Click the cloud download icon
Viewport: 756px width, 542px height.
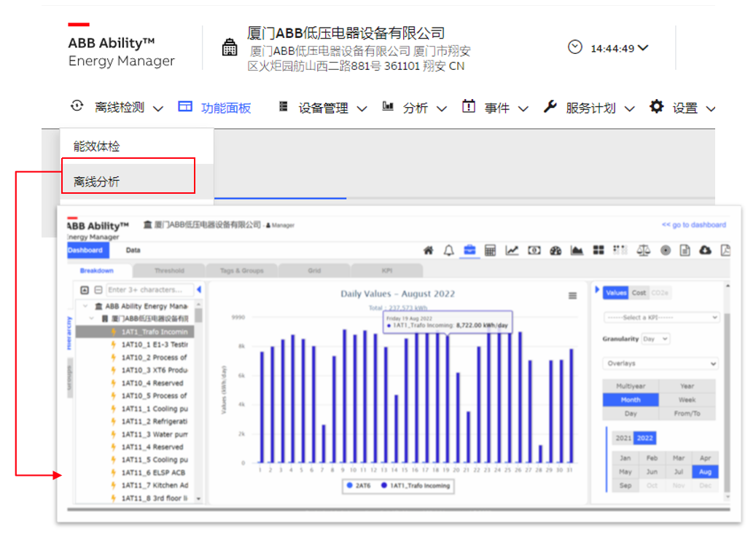pos(705,251)
